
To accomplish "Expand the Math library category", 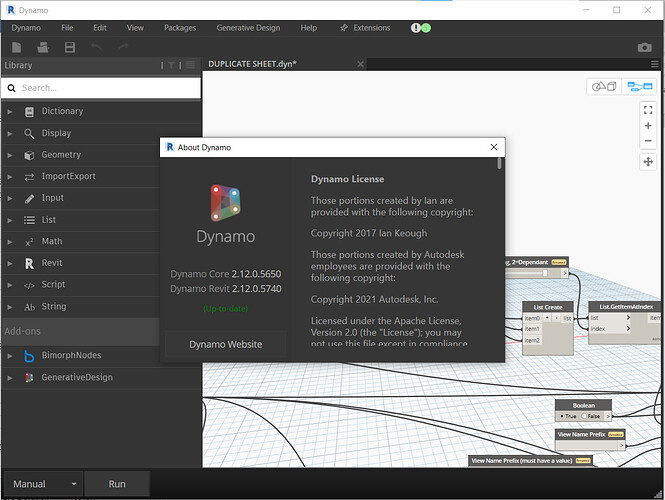I will [x=10, y=242].
